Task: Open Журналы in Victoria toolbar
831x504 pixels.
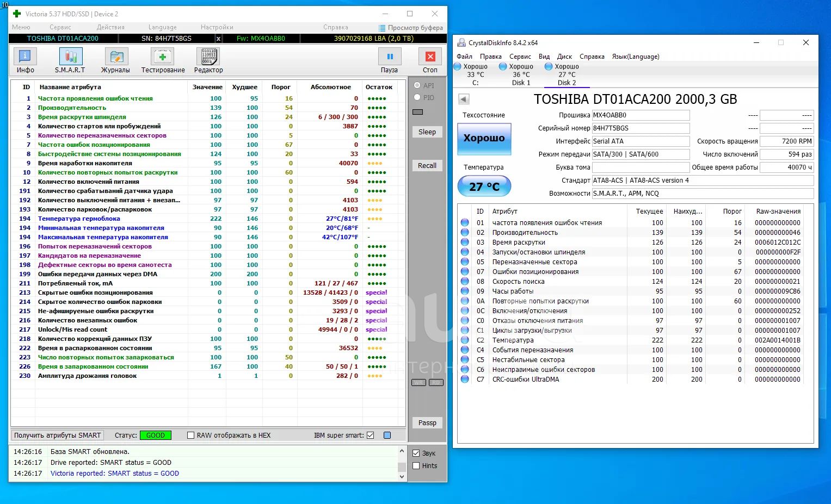Action: (x=115, y=60)
